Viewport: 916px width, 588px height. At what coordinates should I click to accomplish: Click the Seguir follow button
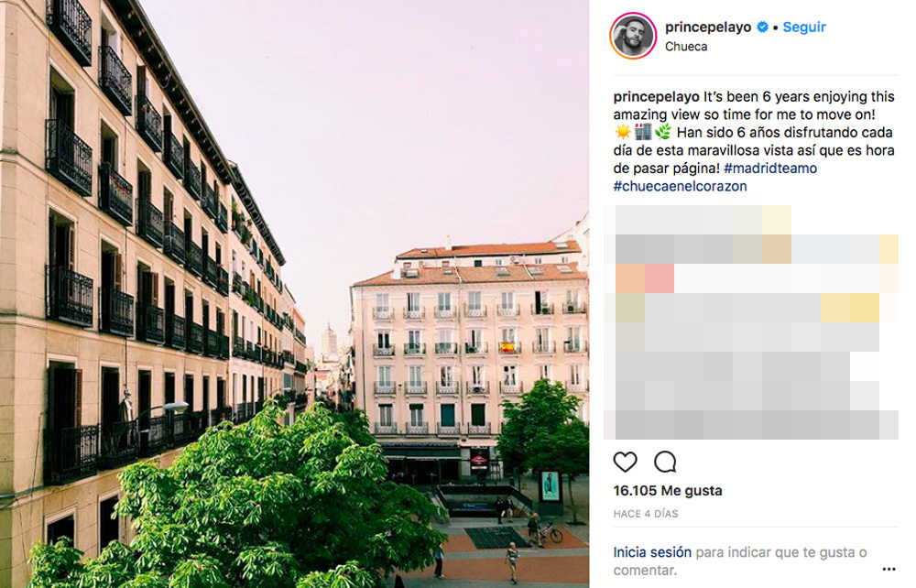click(804, 27)
